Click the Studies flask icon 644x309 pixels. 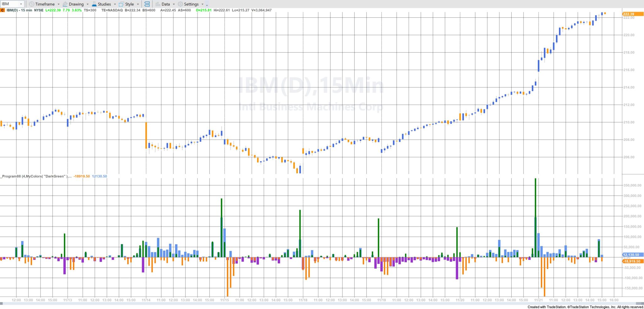coord(94,4)
